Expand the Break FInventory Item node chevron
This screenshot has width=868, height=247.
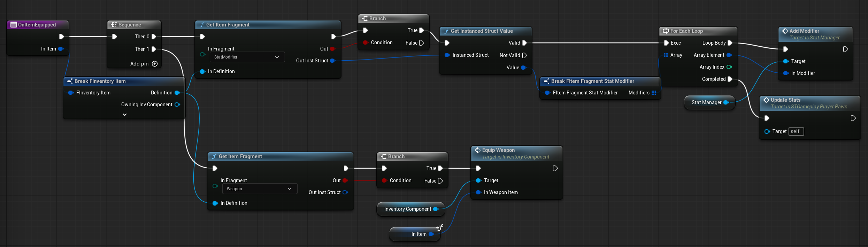[x=125, y=115]
